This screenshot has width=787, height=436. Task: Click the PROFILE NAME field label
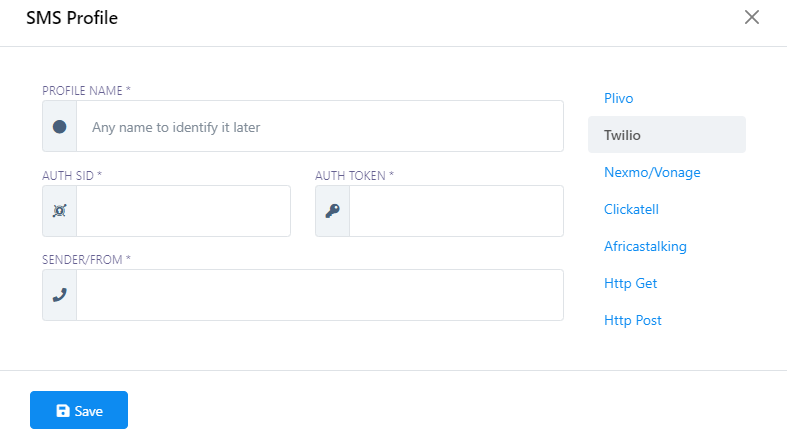pos(86,90)
